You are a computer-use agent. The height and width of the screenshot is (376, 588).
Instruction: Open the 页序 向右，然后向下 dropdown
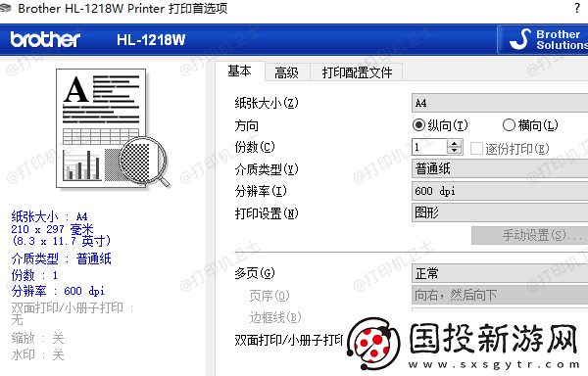coord(500,295)
